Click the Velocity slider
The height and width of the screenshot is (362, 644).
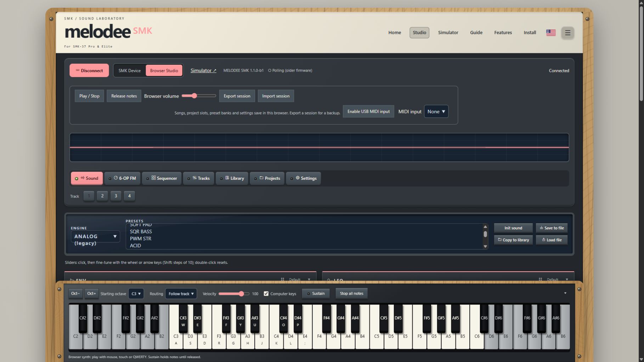(234, 294)
